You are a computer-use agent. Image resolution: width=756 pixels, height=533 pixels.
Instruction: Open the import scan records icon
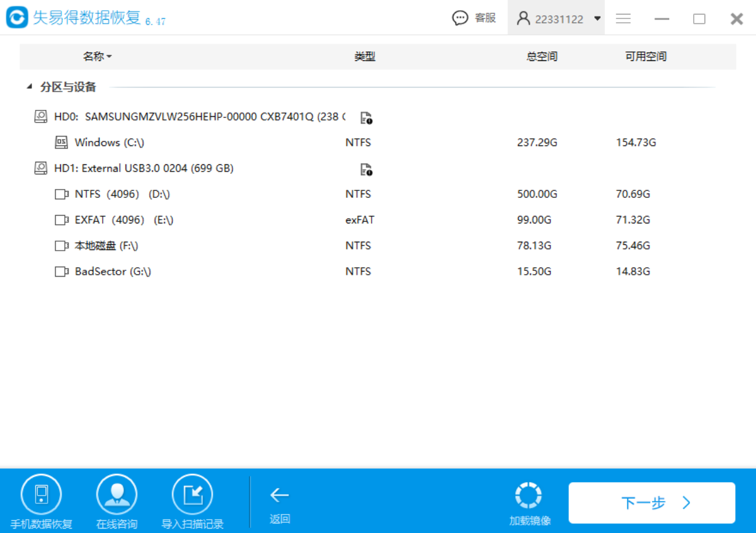[x=192, y=494]
